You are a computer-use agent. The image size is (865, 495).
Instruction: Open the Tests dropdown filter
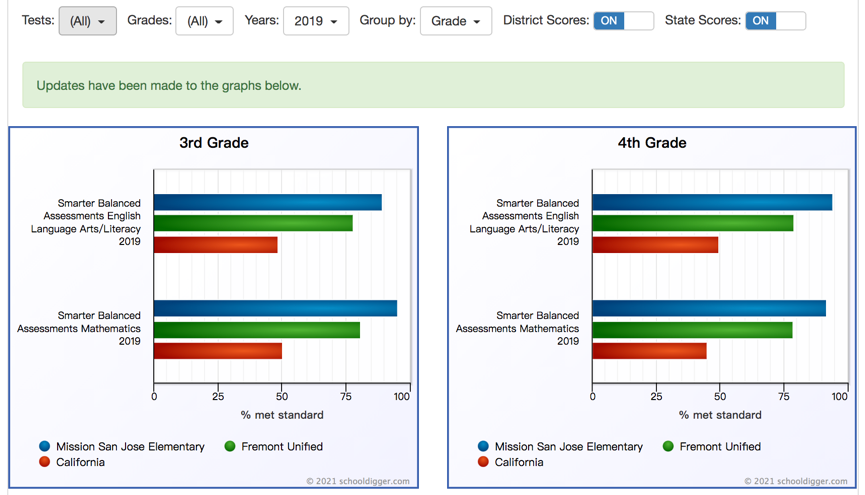click(87, 21)
